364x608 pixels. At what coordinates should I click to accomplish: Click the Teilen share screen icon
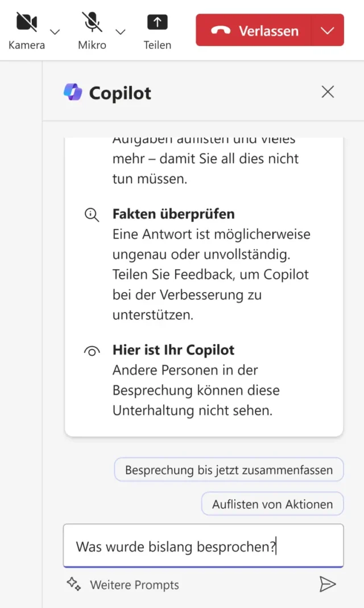click(x=158, y=23)
